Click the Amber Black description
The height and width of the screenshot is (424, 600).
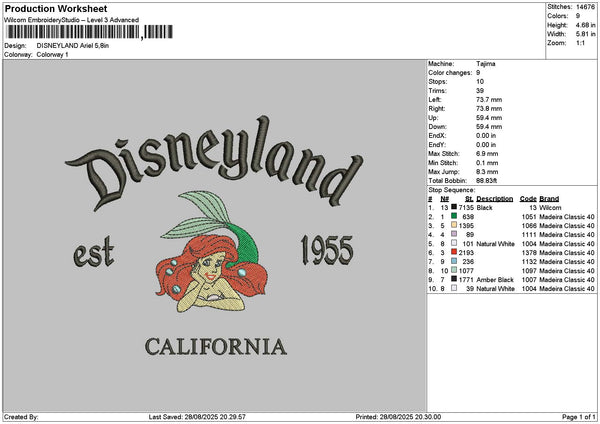click(x=495, y=280)
